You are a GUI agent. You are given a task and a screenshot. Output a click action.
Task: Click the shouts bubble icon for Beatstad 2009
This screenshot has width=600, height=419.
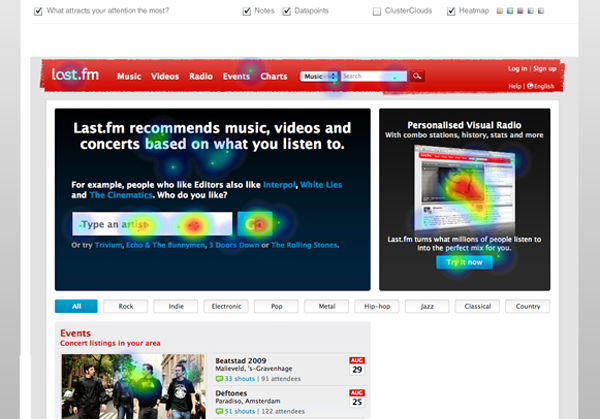[219, 380]
